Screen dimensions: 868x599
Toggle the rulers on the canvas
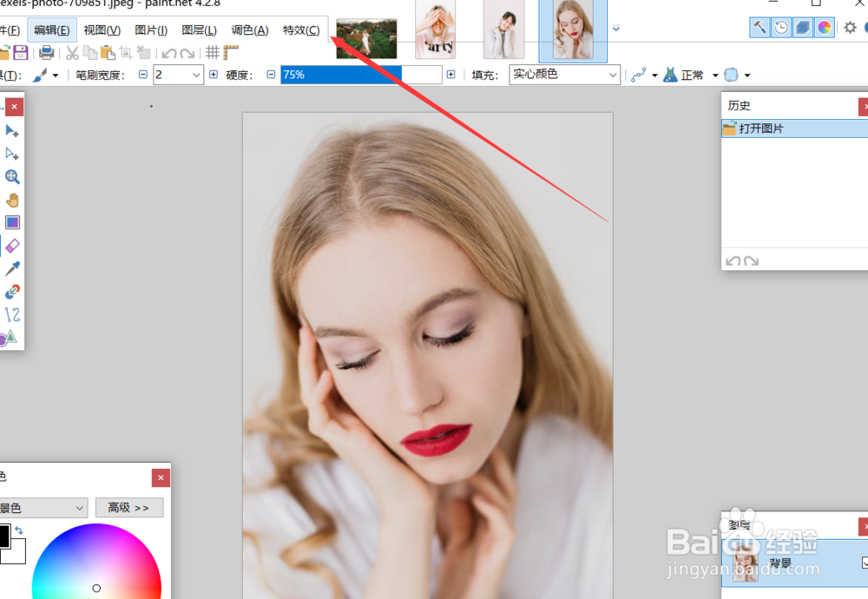(230, 51)
